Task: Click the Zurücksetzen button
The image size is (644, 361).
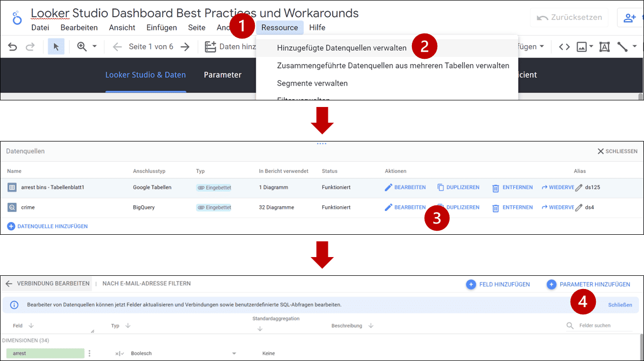Action: tap(570, 17)
